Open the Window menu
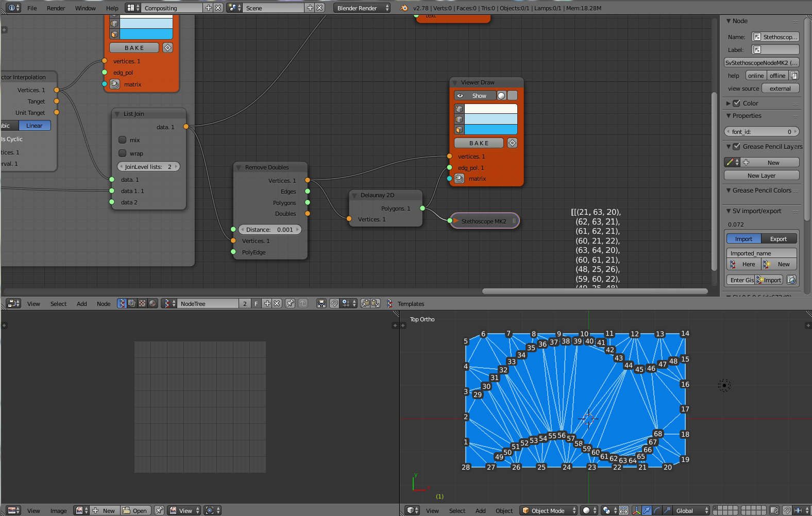The width and height of the screenshot is (812, 516). coord(86,8)
